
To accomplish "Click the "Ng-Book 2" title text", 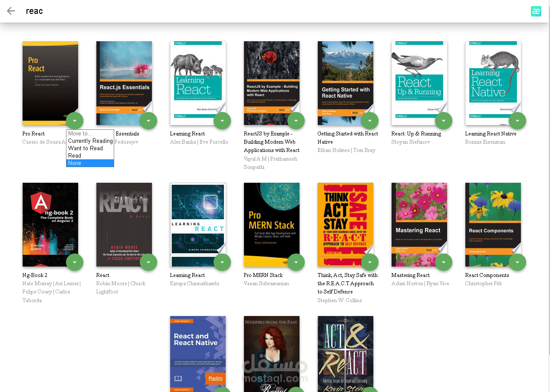I will 35,275.
